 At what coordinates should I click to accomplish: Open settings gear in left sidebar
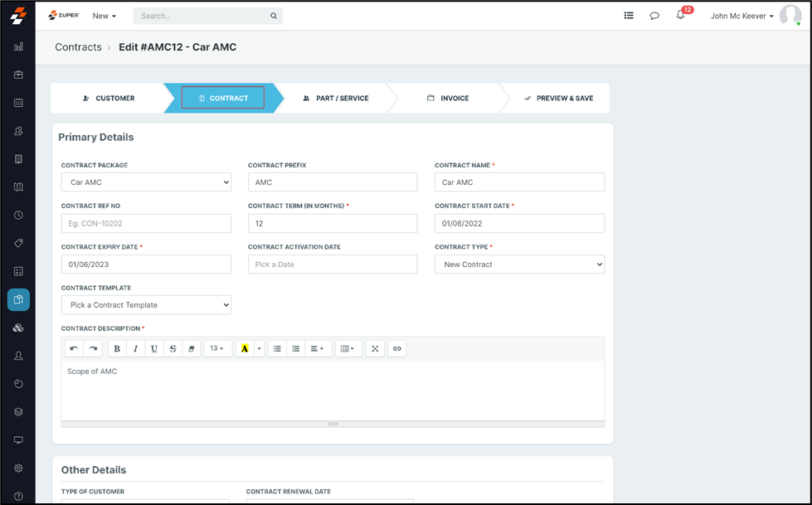[x=18, y=469]
